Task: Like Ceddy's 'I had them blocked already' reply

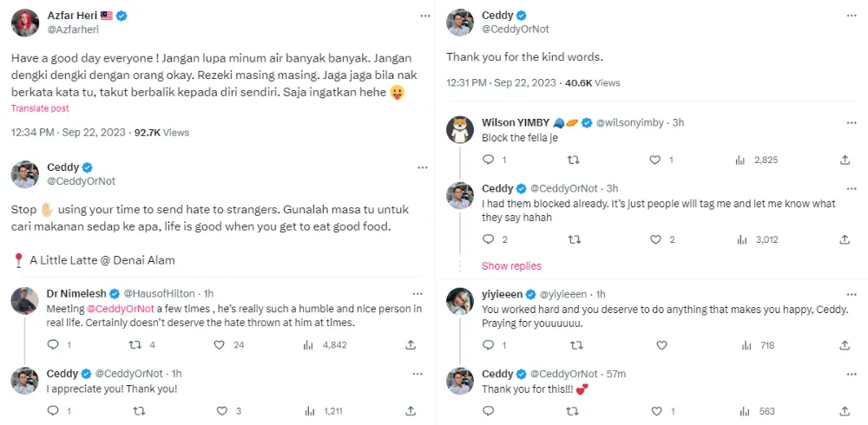Action: point(655,239)
